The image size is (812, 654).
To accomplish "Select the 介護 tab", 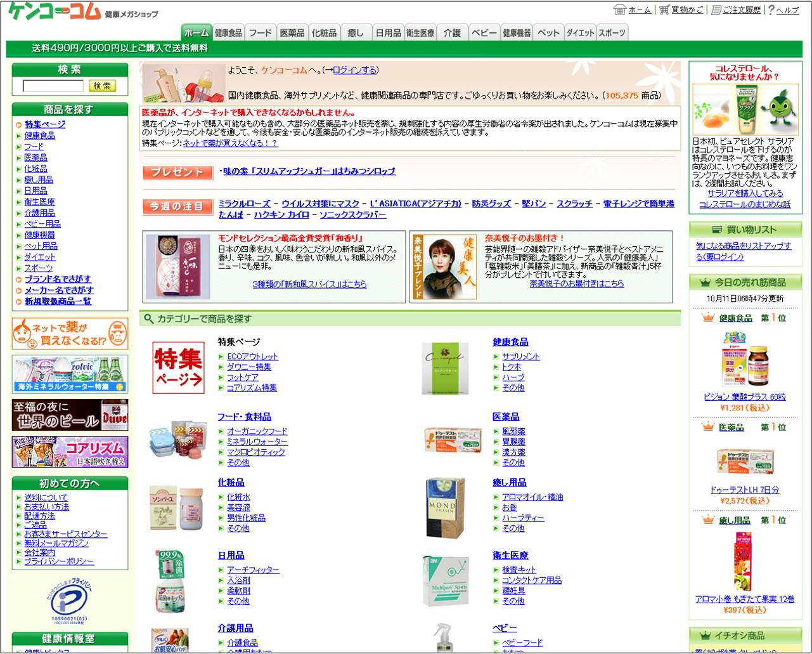I will [x=452, y=32].
